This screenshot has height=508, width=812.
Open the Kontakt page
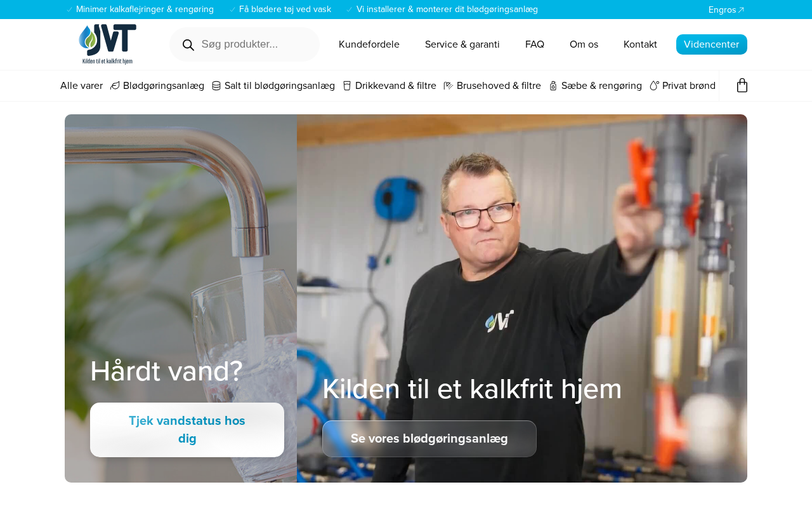[x=640, y=44]
